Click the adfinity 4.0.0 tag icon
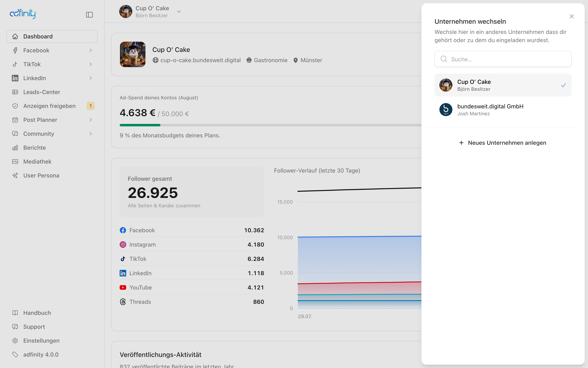 click(x=15, y=354)
